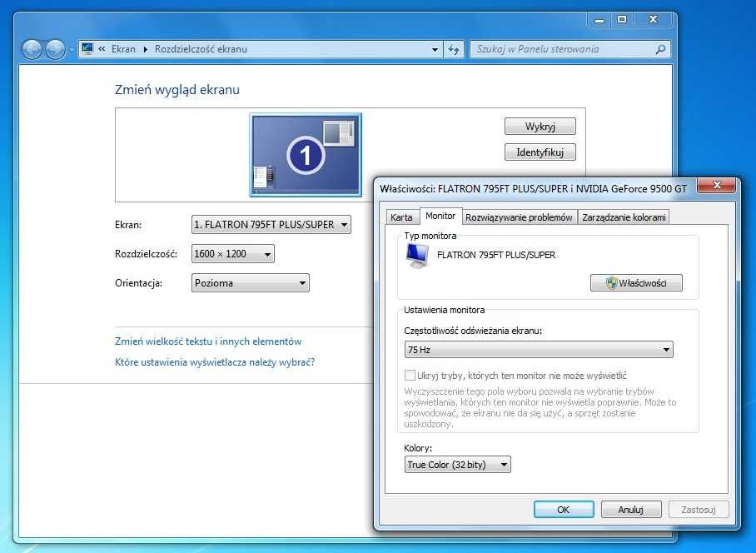Image resolution: width=756 pixels, height=553 pixels.
Task: Click the FLATRON monitor type icon
Action: click(x=417, y=255)
